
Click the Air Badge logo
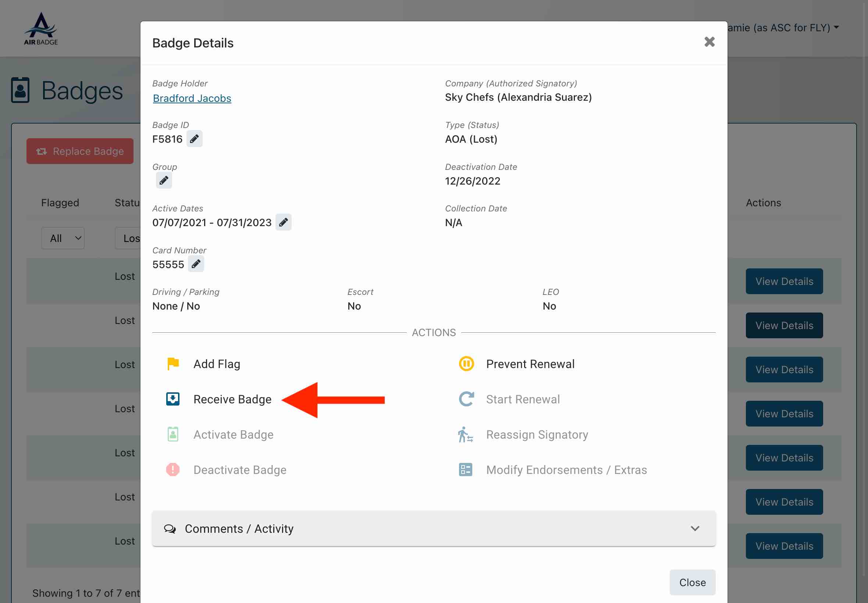[x=41, y=29]
